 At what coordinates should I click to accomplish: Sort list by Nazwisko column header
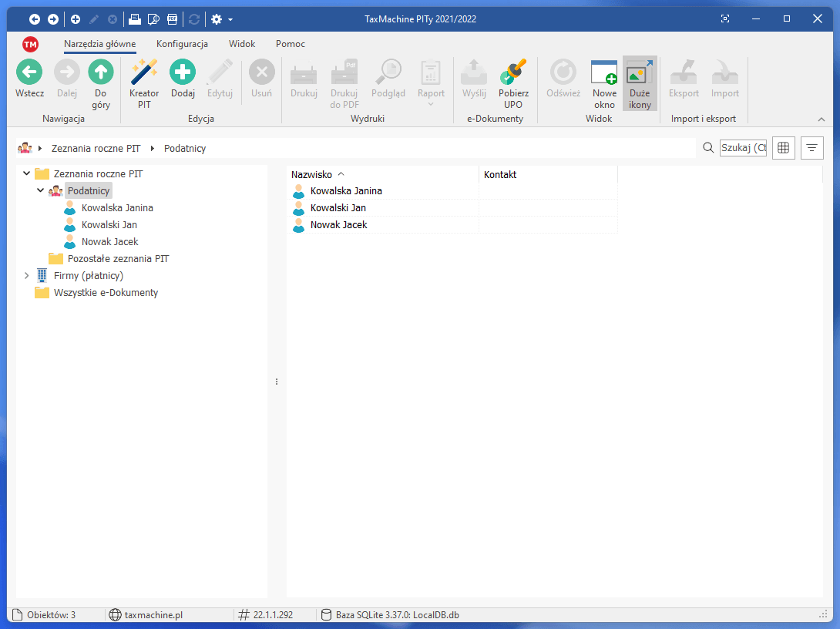312,175
